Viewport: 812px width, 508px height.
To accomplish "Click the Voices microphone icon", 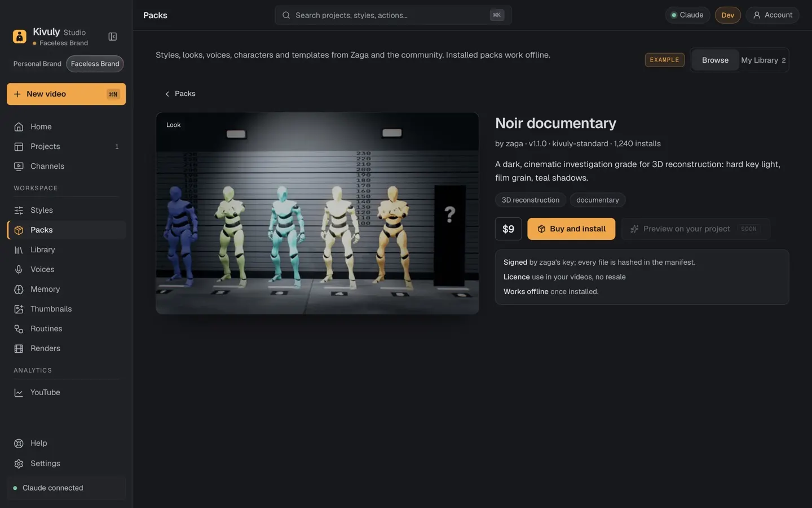I will click(x=19, y=269).
